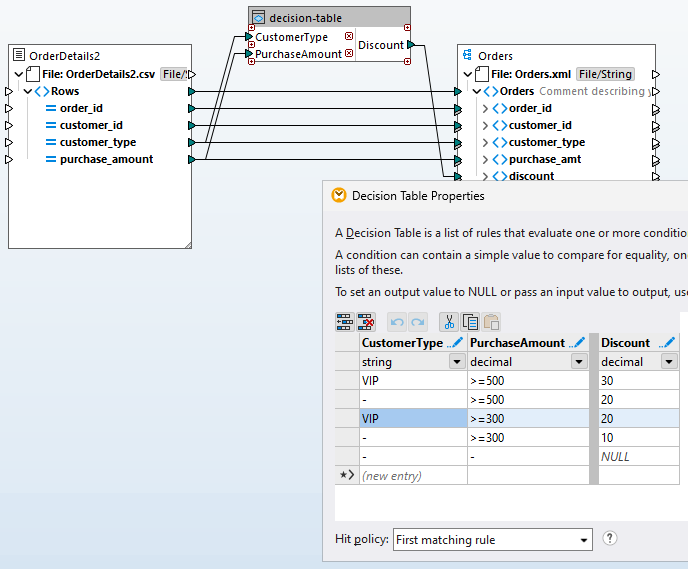This screenshot has width=688, height=569.
Task: Edit the CustomerType column via pencil icon
Action: 454,343
